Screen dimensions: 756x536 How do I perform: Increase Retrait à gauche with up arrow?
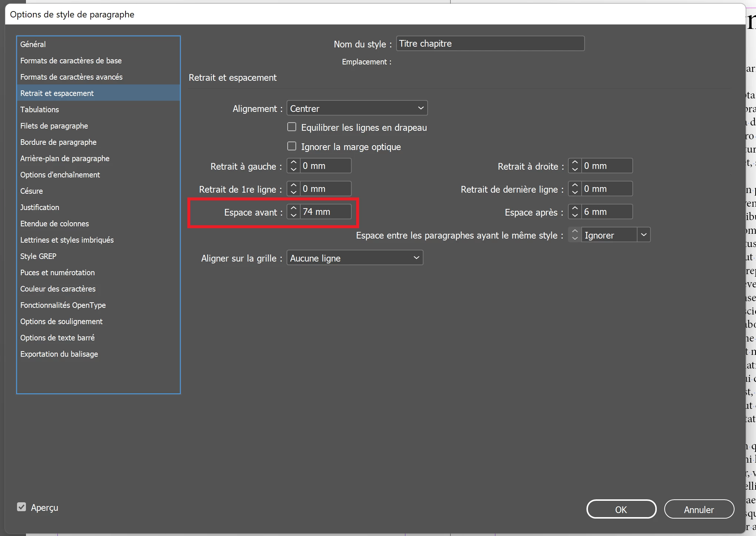pos(294,163)
